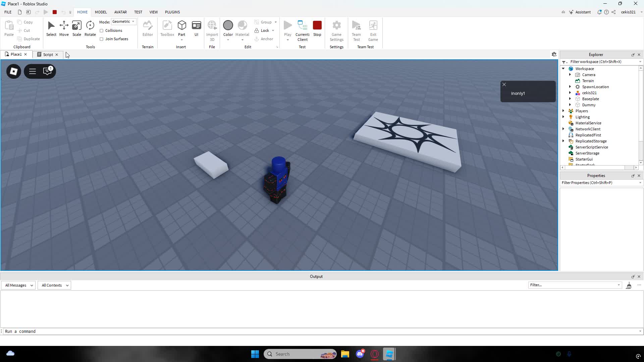Click the Exit Game button
Viewport: 644px width, 362px height.
pos(373,31)
